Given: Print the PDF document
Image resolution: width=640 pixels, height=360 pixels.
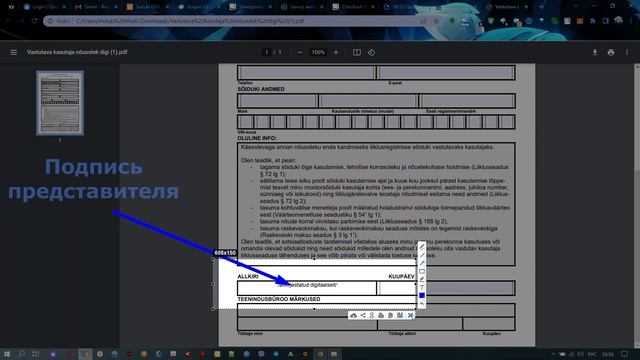Looking at the screenshot, I should (611, 52).
